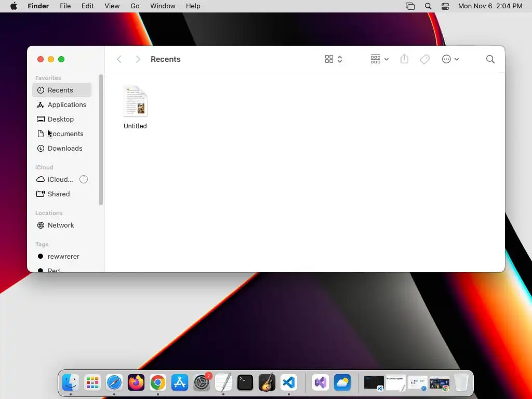Open the Finder menu in menu bar

[x=38, y=6]
